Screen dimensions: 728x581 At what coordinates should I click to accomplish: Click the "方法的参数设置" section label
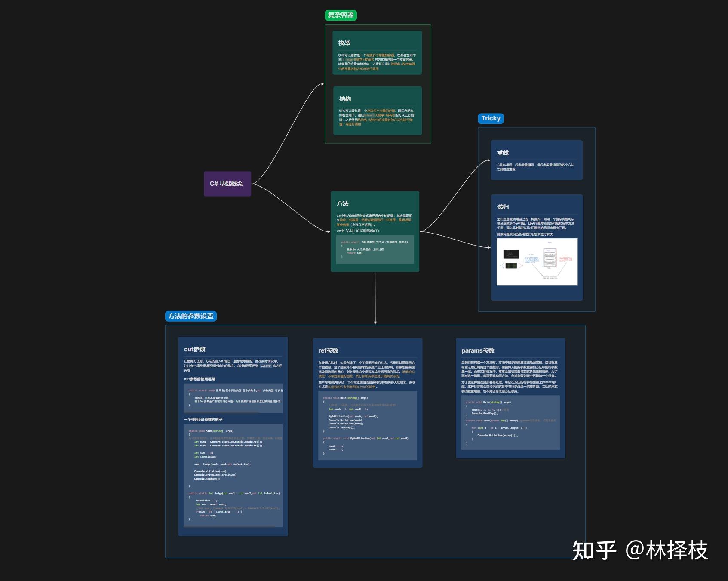[191, 316]
